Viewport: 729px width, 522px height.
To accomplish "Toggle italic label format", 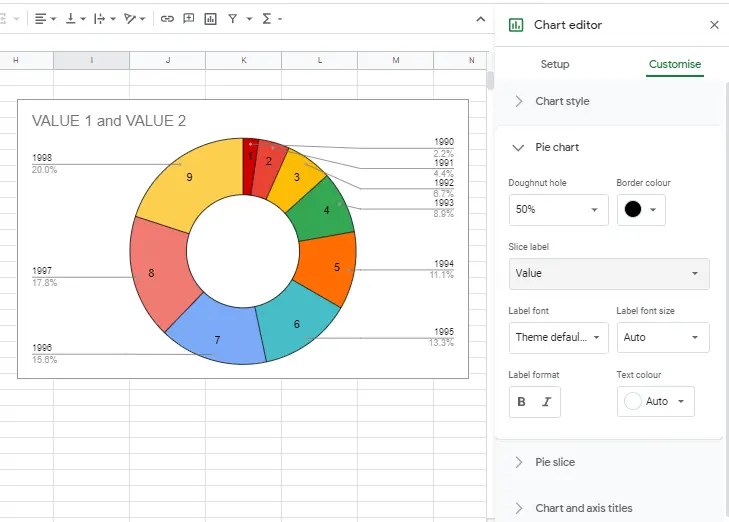I will point(547,402).
